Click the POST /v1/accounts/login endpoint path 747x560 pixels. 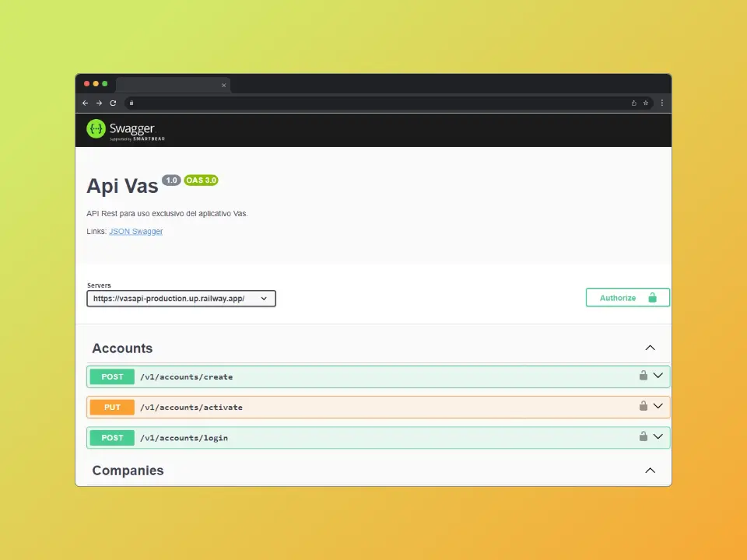coord(184,439)
